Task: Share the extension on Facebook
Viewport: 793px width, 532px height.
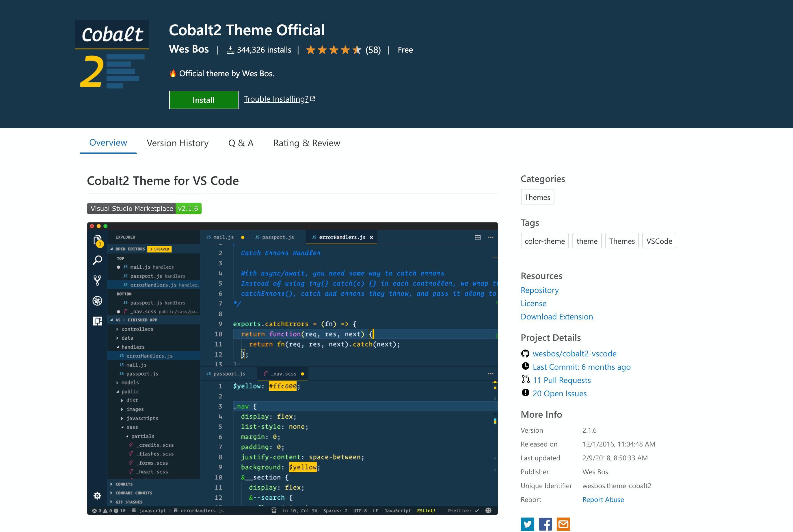Action: tap(545, 524)
